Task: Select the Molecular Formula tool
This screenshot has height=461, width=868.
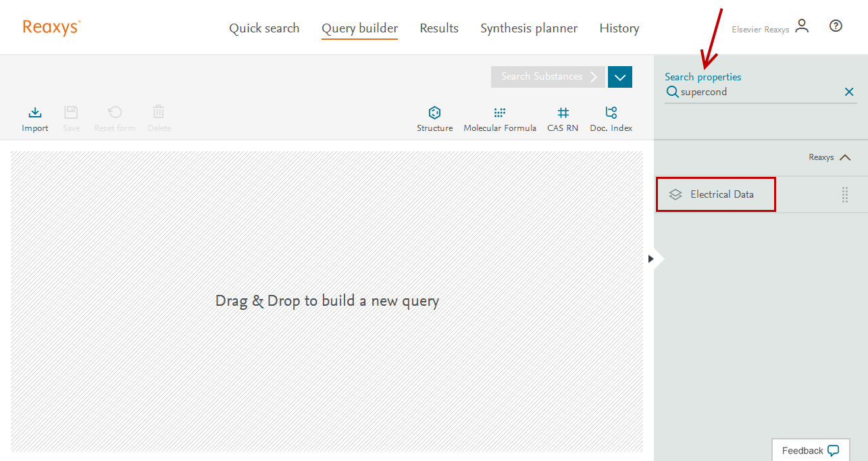Action: 499,113
